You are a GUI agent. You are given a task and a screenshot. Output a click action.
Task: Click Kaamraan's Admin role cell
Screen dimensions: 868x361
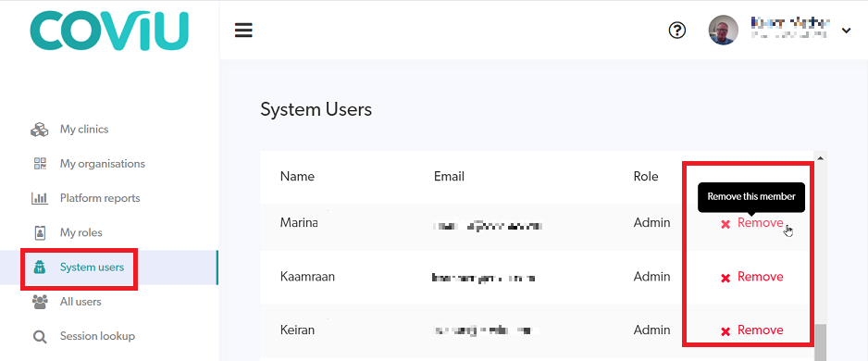point(651,277)
